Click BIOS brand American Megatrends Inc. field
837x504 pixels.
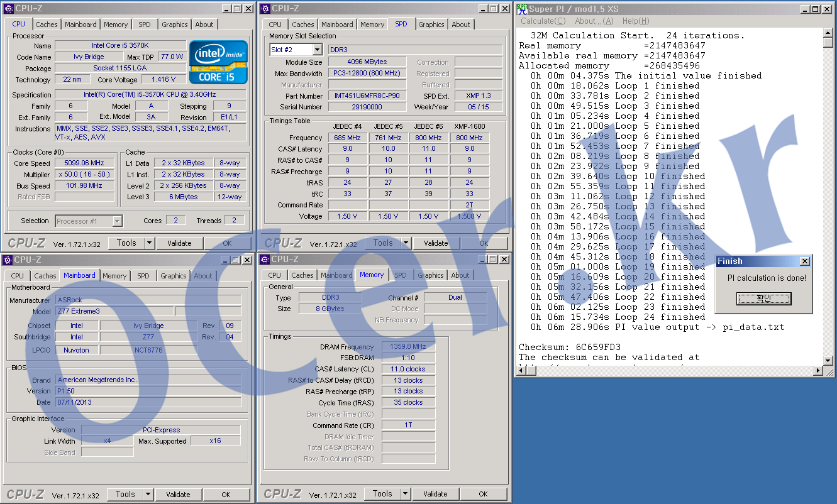(148, 380)
